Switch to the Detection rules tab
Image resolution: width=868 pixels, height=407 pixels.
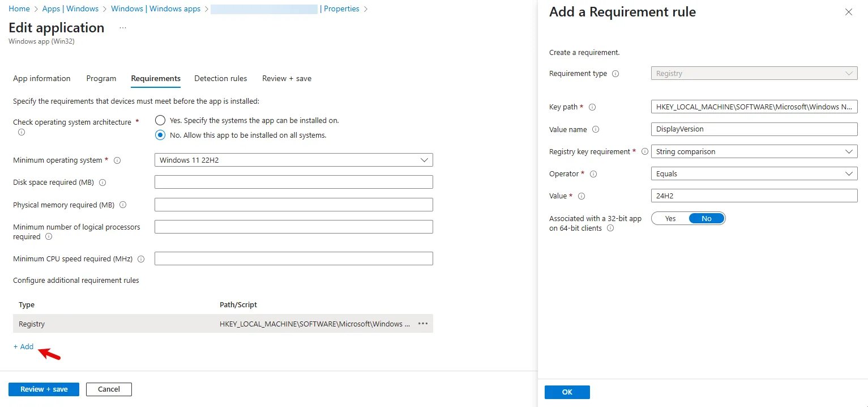click(220, 78)
